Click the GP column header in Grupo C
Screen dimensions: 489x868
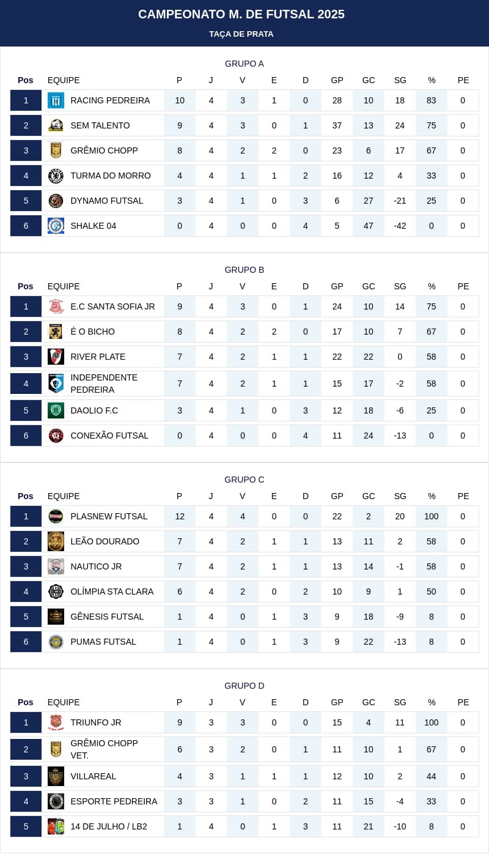point(337,496)
